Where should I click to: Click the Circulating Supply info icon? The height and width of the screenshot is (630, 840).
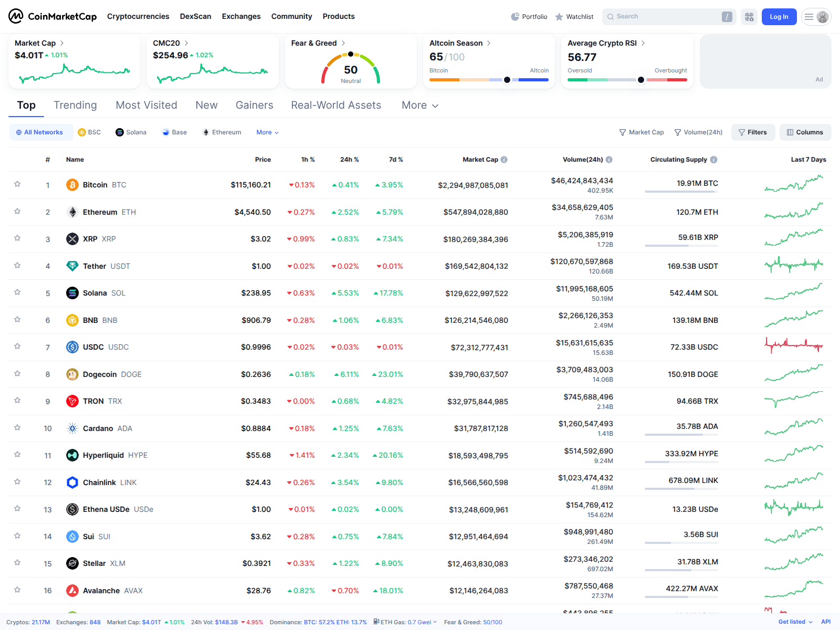[x=713, y=160]
